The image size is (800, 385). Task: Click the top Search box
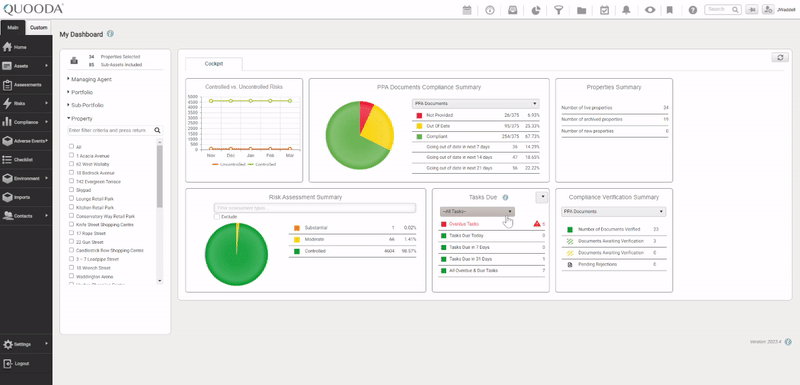point(722,10)
